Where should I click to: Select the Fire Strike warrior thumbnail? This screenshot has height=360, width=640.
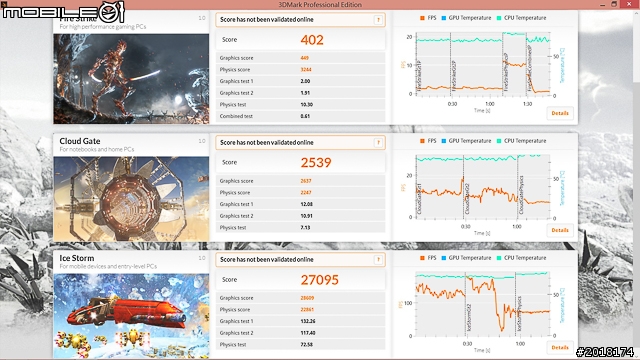[131, 79]
